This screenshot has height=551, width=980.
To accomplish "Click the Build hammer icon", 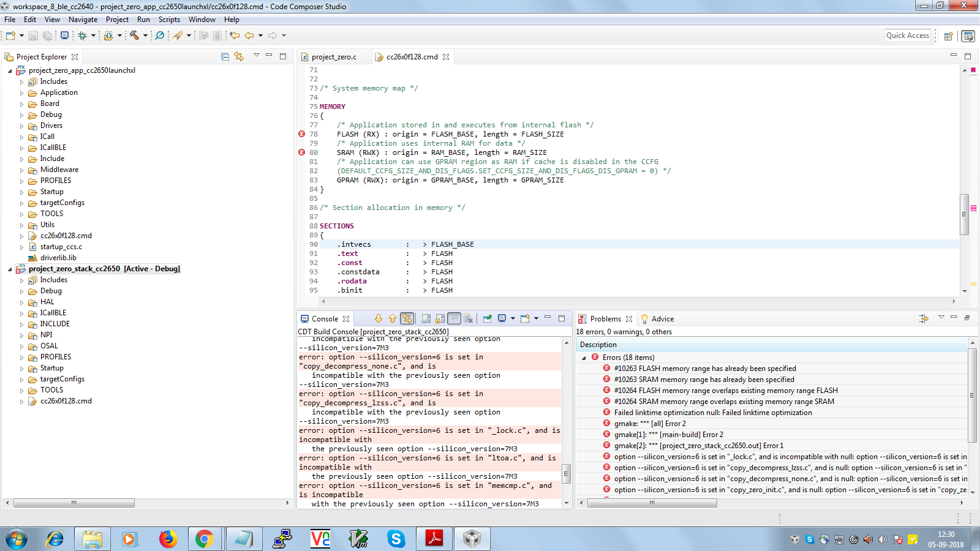I will point(134,36).
